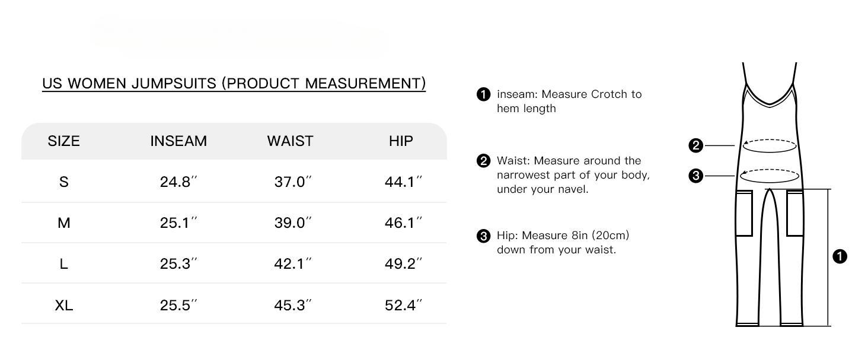Select the WAIST column header
This screenshot has height=356, width=868.
[x=290, y=141]
